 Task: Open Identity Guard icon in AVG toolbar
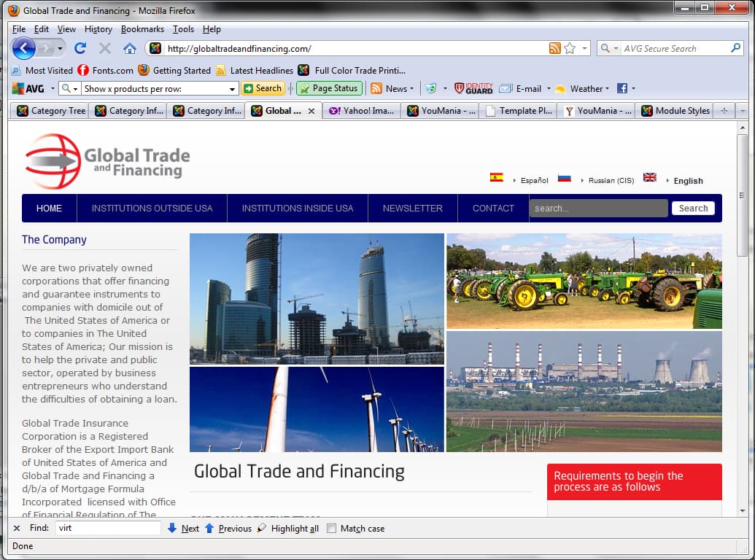pos(474,88)
